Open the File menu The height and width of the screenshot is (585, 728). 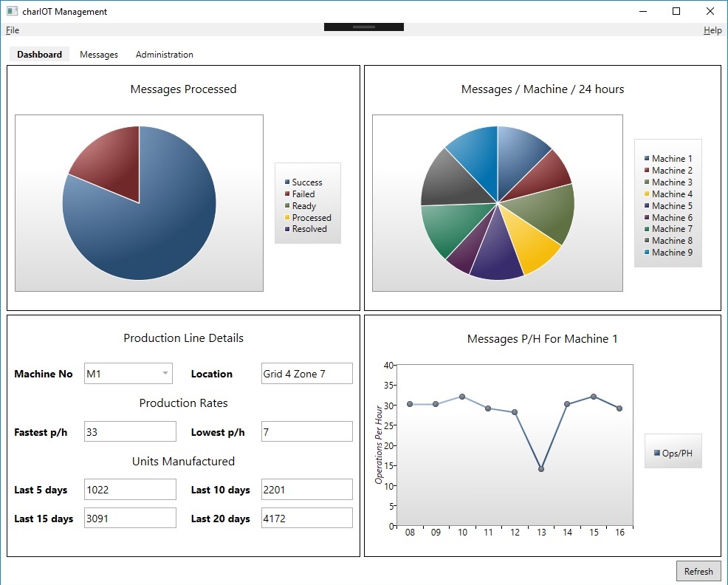pos(13,30)
